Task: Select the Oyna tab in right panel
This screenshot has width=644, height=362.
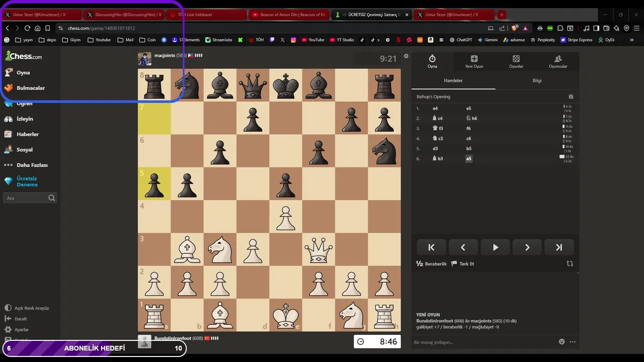Action: pos(432,62)
